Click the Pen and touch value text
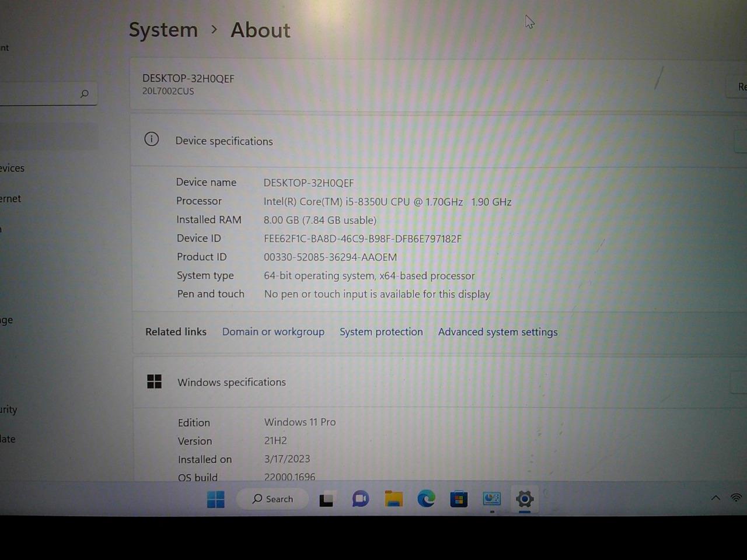This screenshot has height=560, width=747. click(377, 295)
